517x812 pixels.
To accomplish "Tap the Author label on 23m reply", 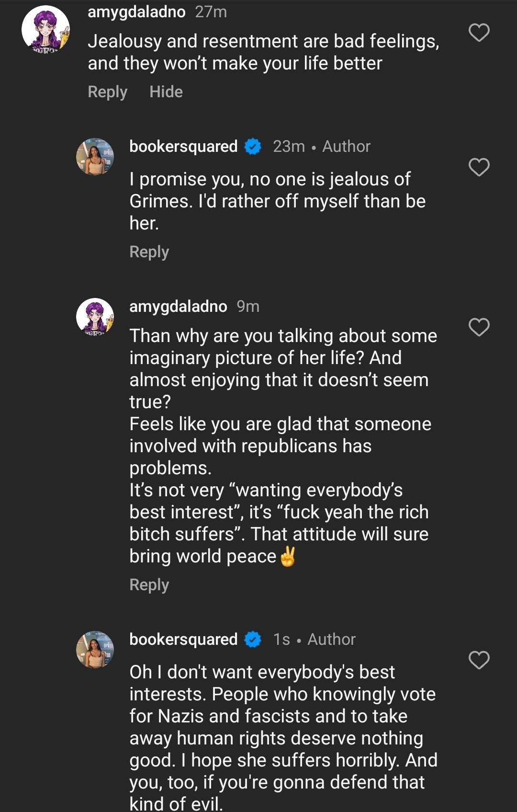I will click(346, 146).
